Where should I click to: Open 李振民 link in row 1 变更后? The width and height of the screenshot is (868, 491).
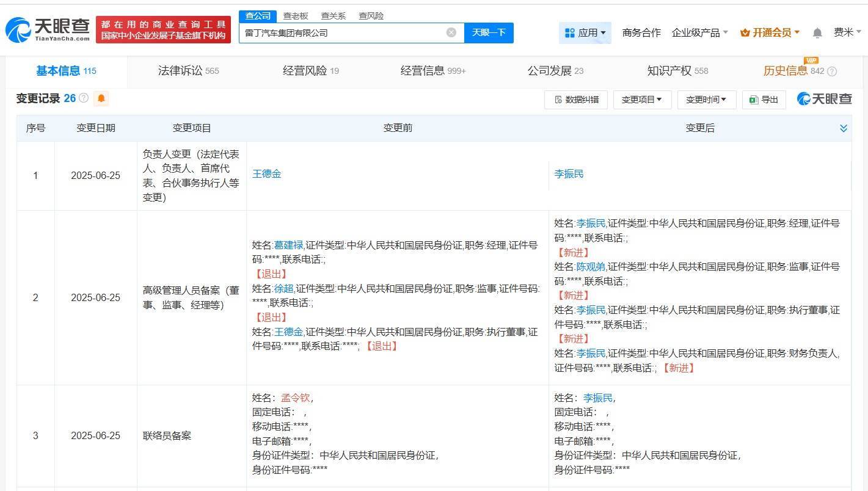569,174
